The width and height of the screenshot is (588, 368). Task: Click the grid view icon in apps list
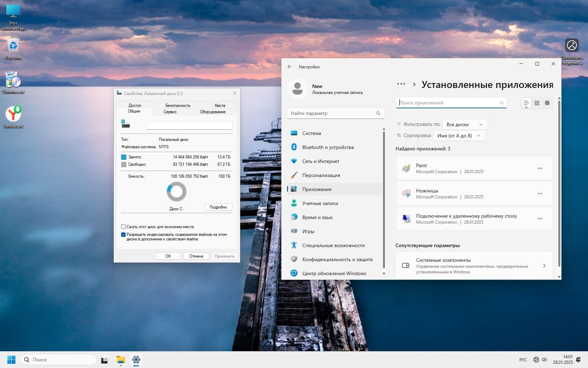537,103
